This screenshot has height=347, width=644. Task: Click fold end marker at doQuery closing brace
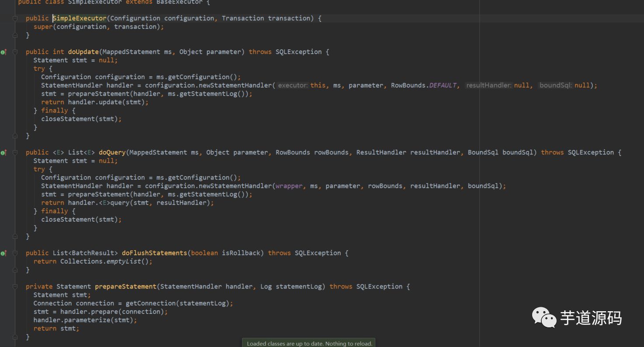click(15, 236)
